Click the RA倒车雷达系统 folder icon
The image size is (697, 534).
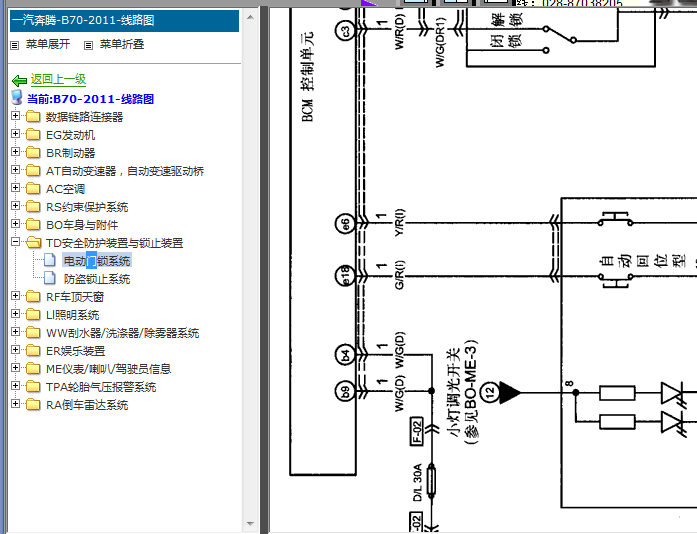tap(33, 405)
